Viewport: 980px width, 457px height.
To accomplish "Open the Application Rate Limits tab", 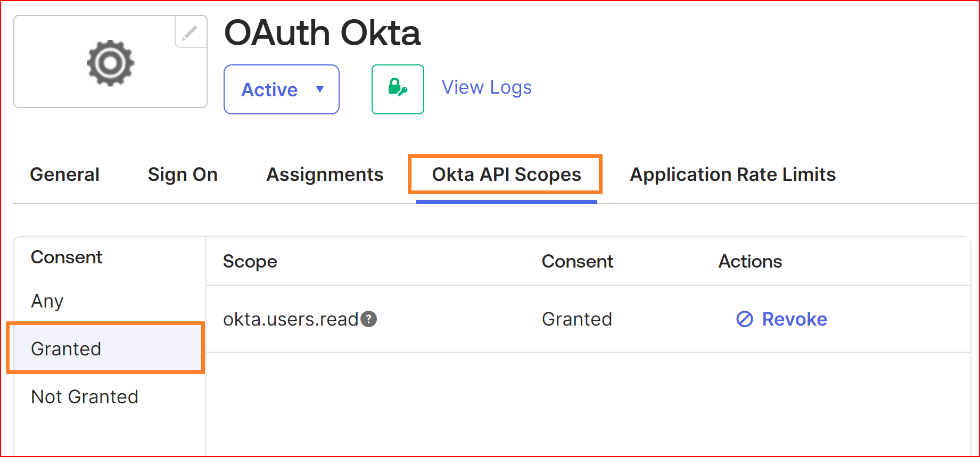I will (732, 175).
